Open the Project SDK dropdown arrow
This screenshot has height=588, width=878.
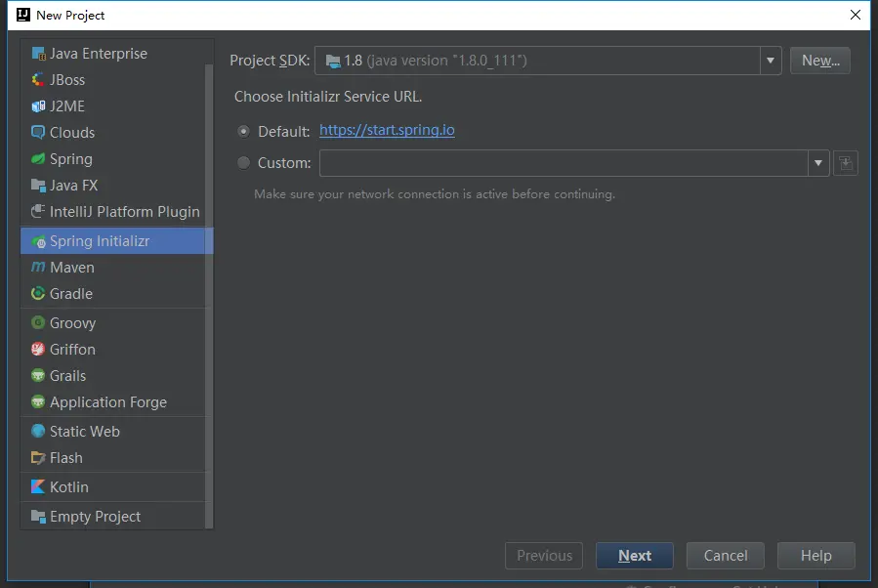tap(771, 61)
